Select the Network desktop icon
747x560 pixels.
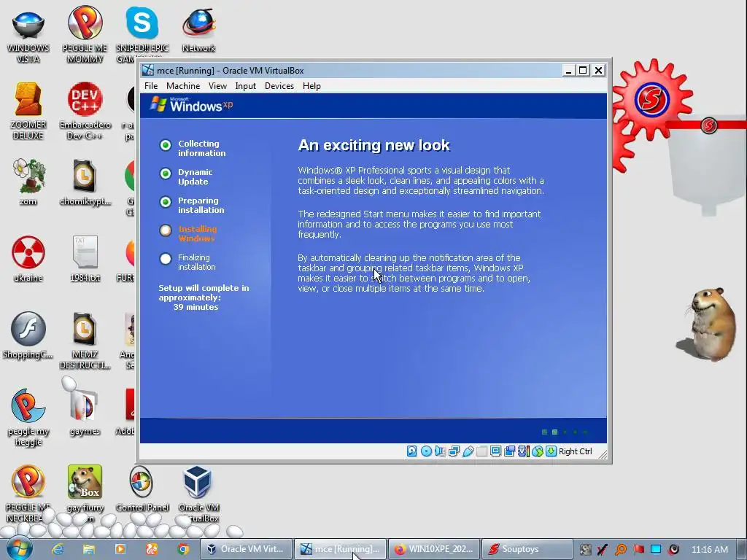(x=198, y=31)
